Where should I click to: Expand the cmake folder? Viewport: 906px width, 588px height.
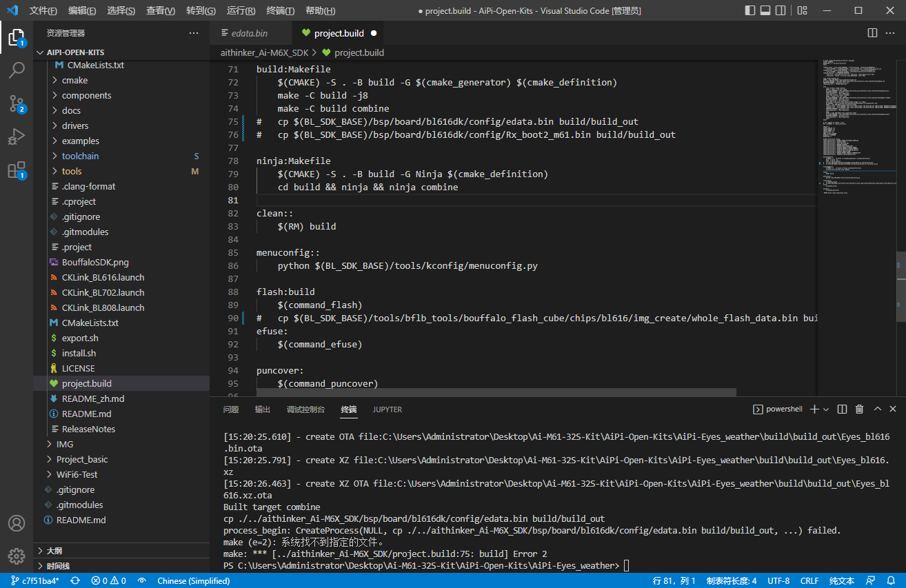[121, 80]
